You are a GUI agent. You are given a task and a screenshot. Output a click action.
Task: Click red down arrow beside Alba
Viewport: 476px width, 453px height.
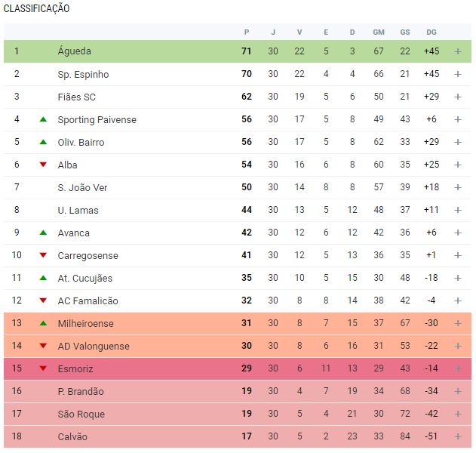pos(43,165)
